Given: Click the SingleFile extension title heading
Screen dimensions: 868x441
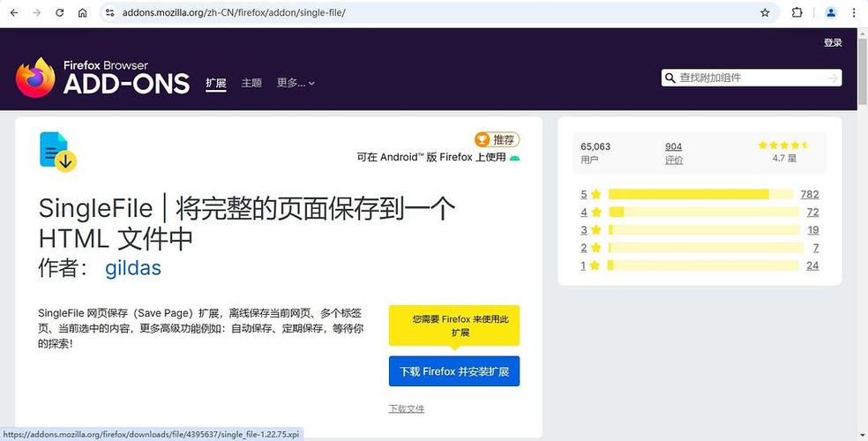Looking at the screenshot, I should [x=246, y=224].
